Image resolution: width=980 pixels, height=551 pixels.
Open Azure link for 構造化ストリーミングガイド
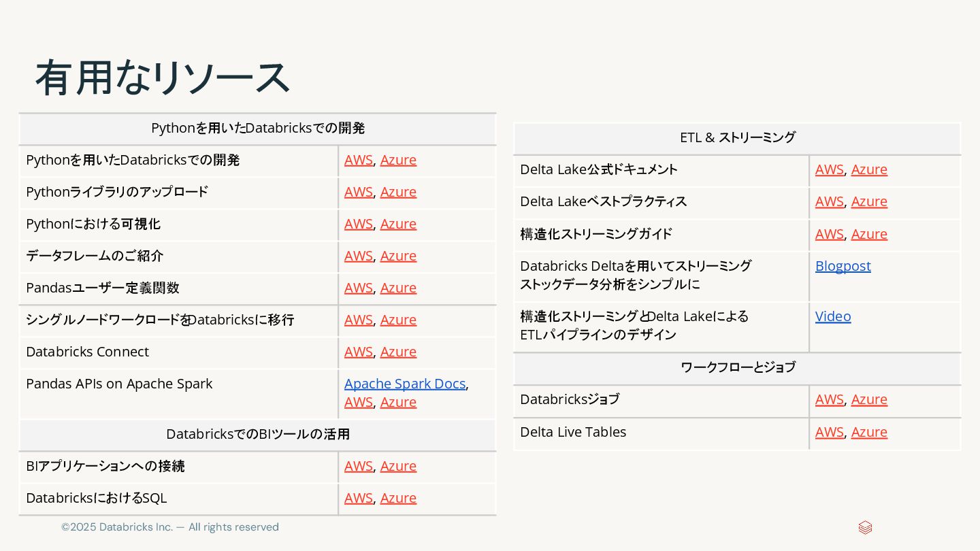(869, 234)
